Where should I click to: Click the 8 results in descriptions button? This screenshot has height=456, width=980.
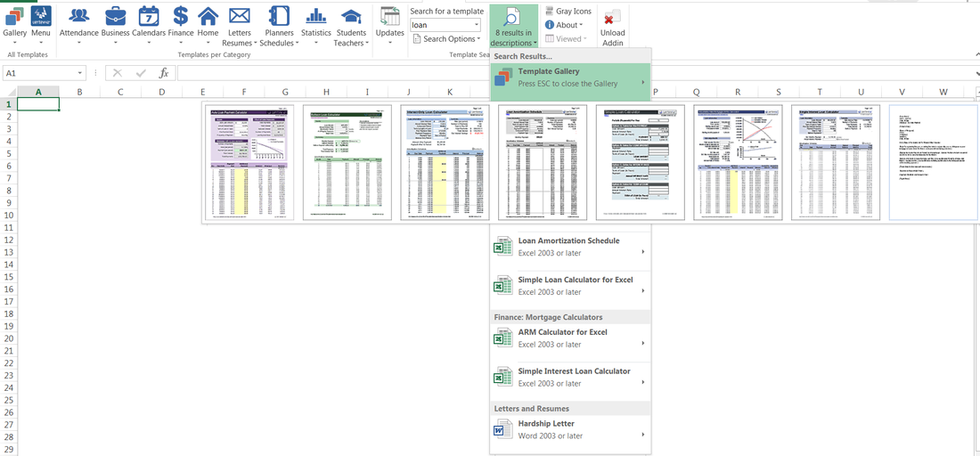[x=514, y=26]
